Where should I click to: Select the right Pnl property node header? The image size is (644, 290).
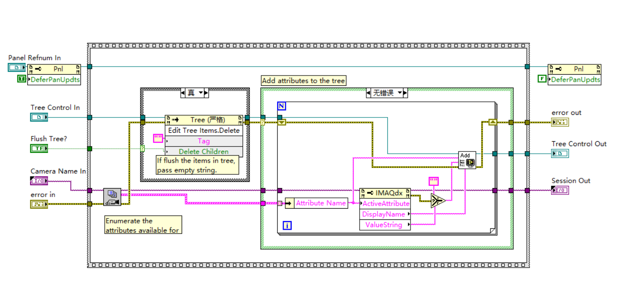pyautogui.click(x=574, y=69)
